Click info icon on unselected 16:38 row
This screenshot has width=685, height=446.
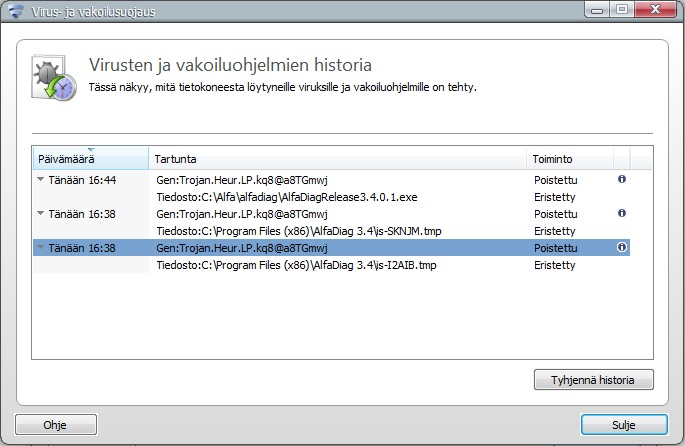pos(621,213)
